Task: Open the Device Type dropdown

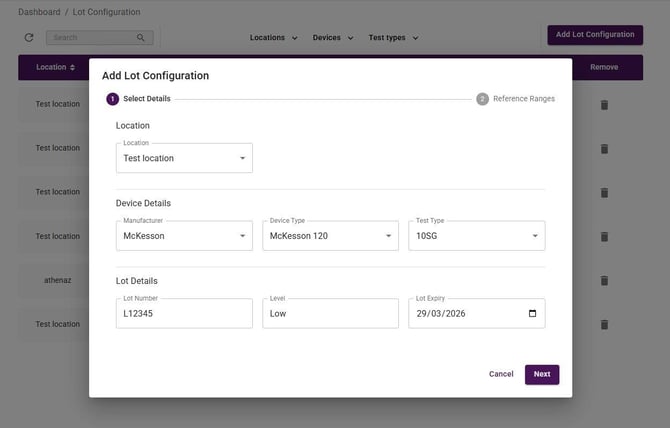Action: point(330,236)
